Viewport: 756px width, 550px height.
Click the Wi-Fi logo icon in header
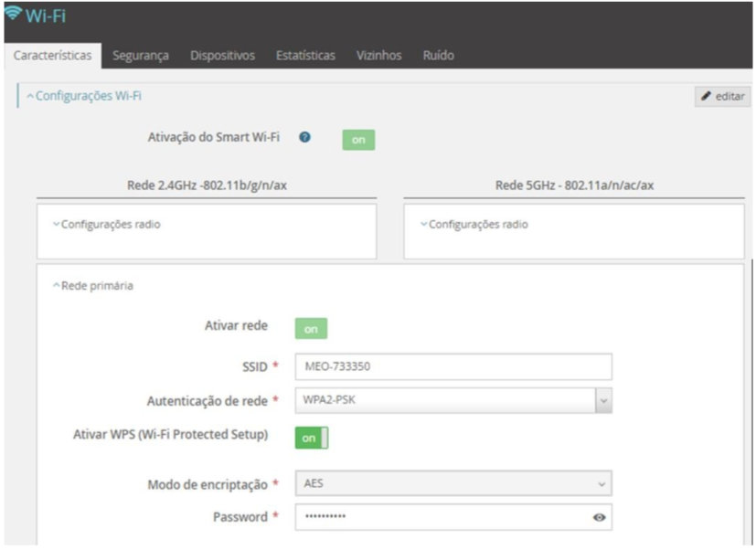pos(14,14)
